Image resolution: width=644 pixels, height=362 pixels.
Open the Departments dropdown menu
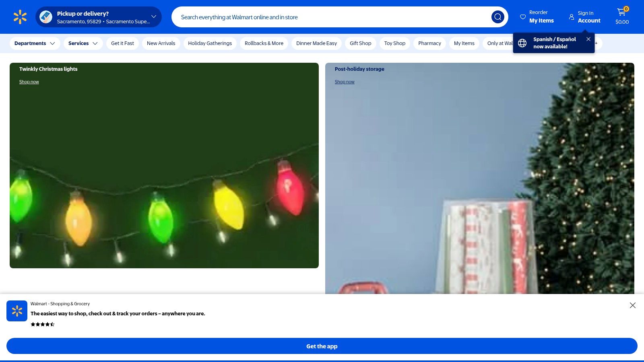click(35, 43)
